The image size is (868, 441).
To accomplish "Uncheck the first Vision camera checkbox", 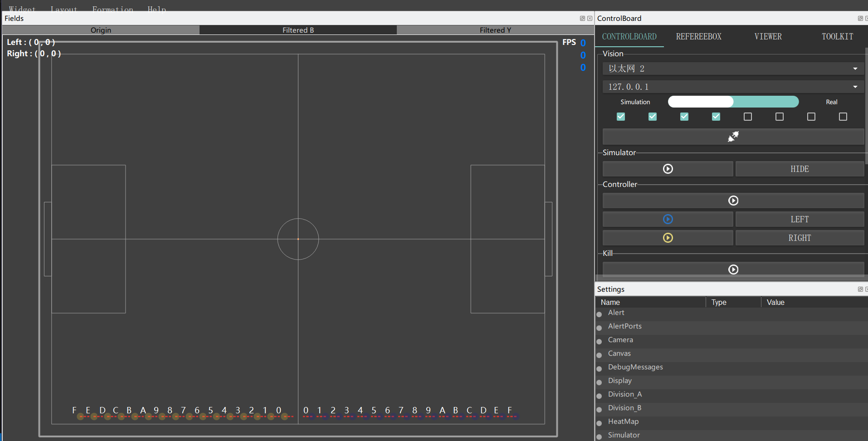I will [x=621, y=117].
